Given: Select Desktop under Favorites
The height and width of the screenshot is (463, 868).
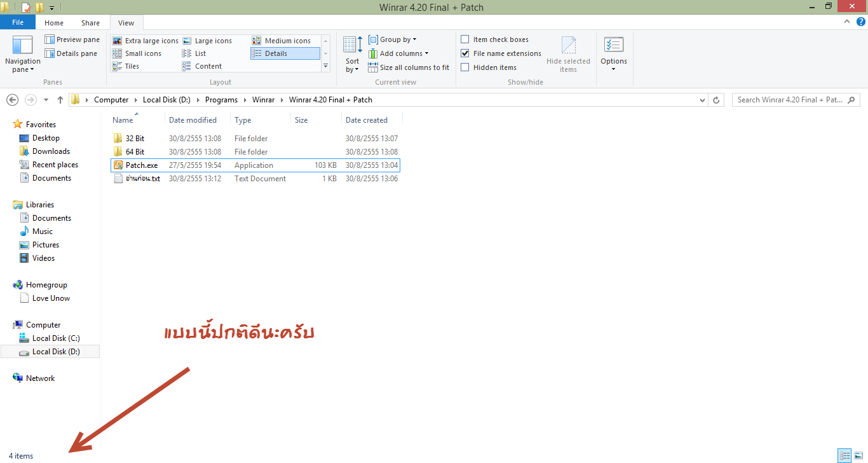Looking at the screenshot, I should (46, 138).
